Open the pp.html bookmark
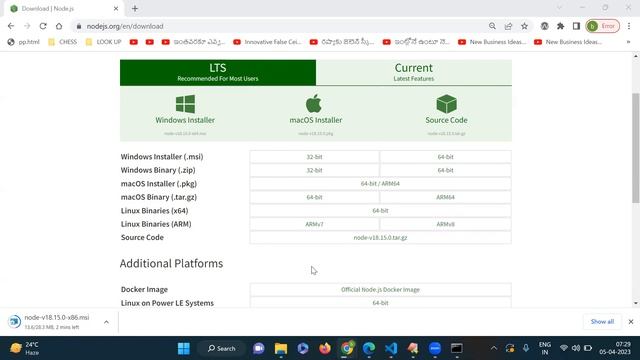This screenshot has height=360, width=640. 24,42
